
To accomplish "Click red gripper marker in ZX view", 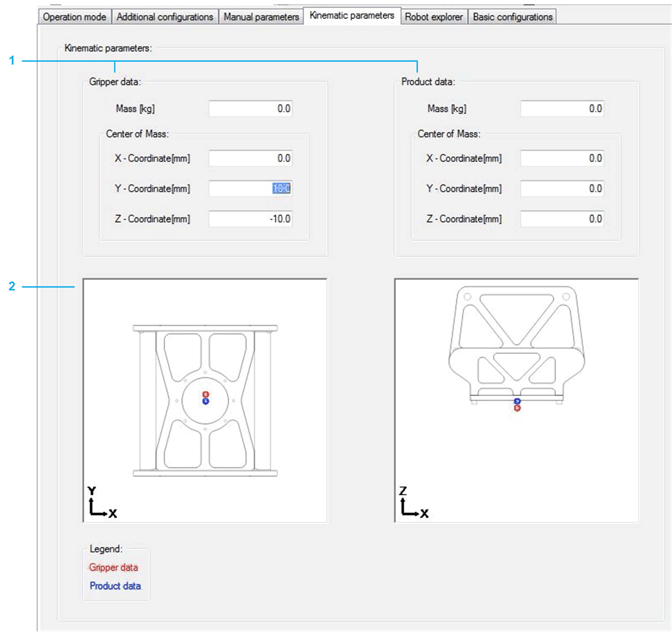I will tap(517, 408).
